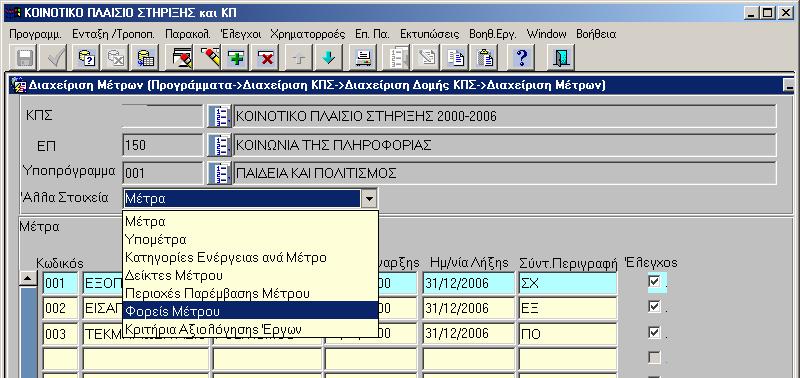Screen dimensions: 800x378
Task: Click the ΕΠ code field containing 150
Action: pos(163,145)
